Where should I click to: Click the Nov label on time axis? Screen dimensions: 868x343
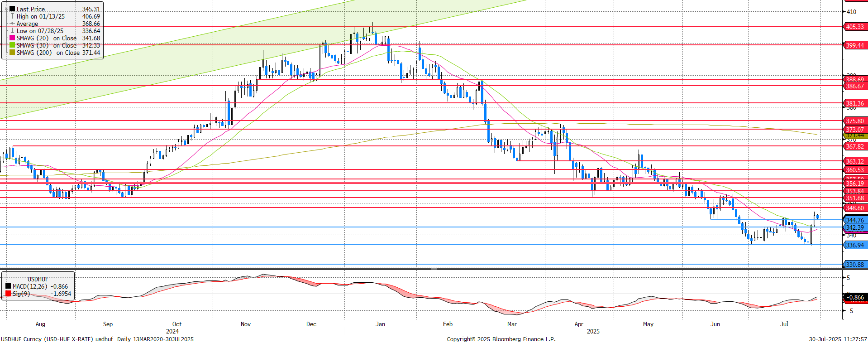pyautogui.click(x=246, y=324)
